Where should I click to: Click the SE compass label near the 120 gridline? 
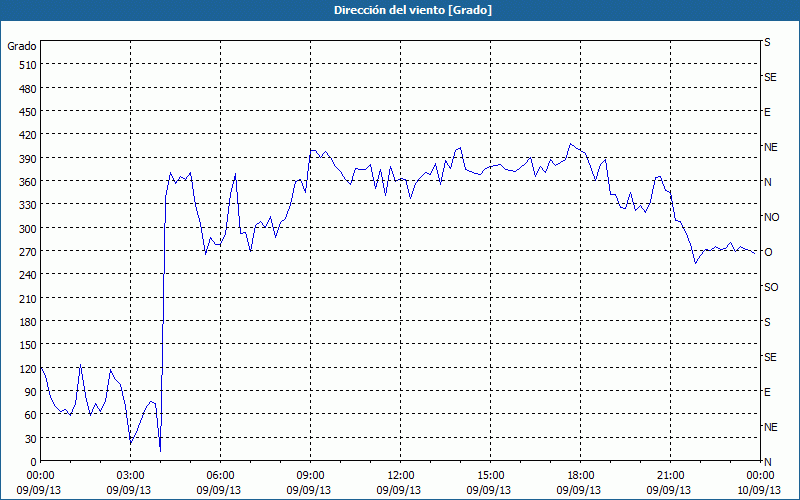(x=770, y=357)
